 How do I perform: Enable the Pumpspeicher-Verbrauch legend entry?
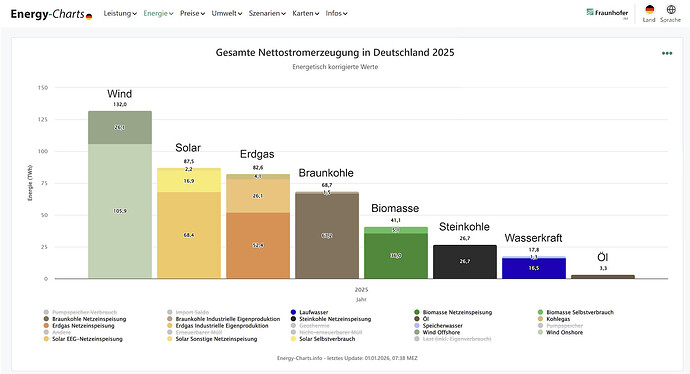click(x=81, y=312)
